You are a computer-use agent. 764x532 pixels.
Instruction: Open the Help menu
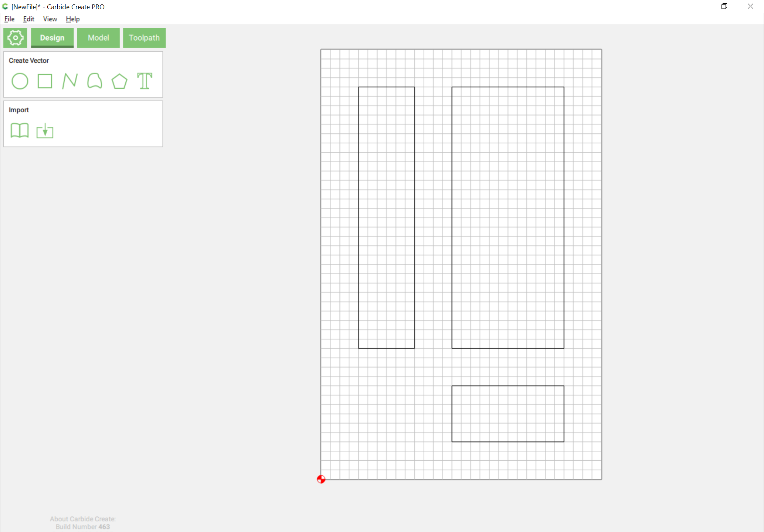[72, 19]
